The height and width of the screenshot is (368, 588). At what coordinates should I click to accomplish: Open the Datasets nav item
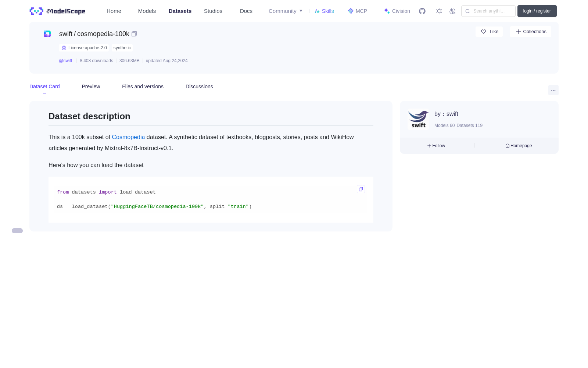180,11
